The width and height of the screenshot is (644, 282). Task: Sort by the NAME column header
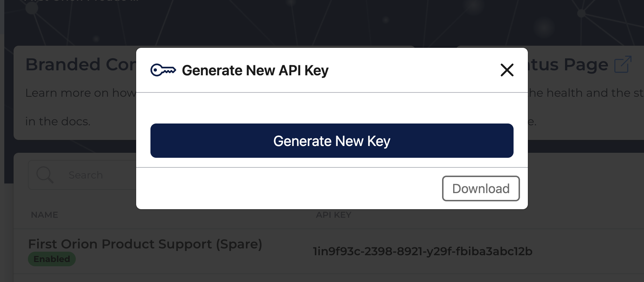44,215
